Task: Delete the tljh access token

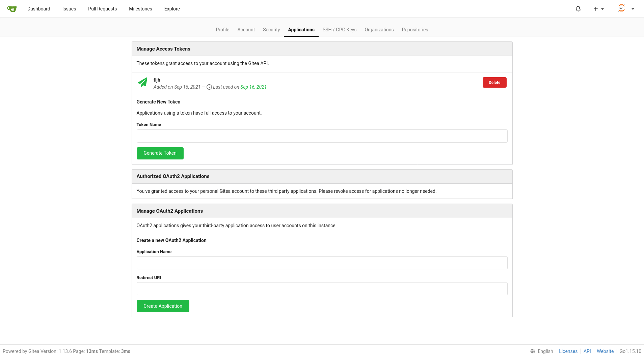Action: (x=494, y=83)
